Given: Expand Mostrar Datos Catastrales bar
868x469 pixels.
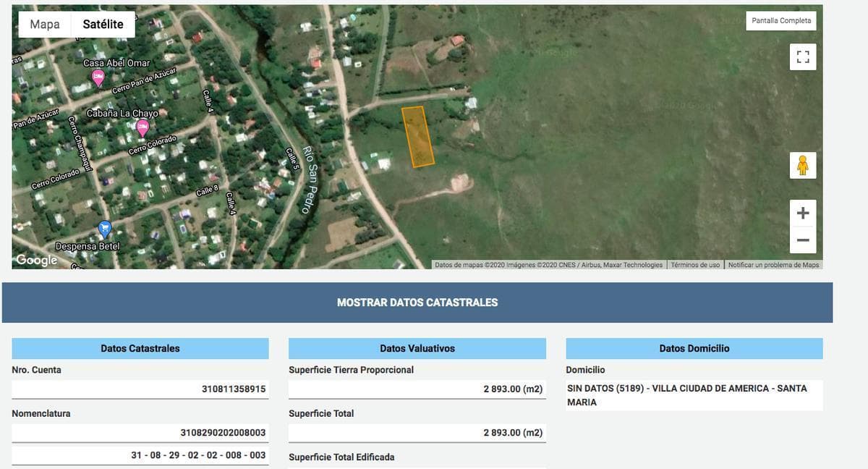Looking at the screenshot, I should (417, 303).
